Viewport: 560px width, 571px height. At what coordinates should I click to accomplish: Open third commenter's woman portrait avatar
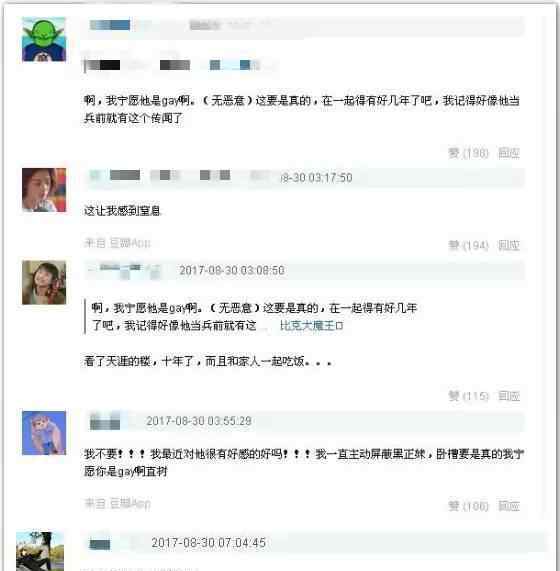pos(44,283)
